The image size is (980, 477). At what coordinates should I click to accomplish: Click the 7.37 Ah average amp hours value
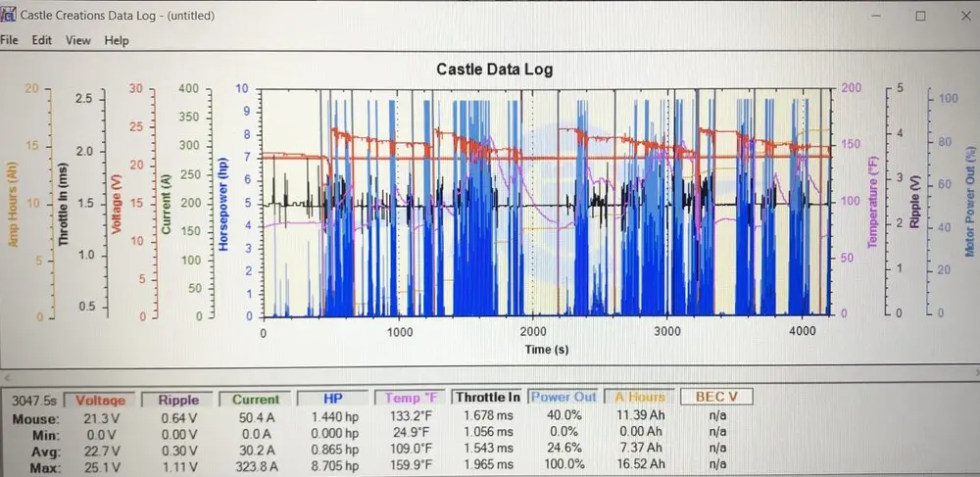tap(643, 448)
